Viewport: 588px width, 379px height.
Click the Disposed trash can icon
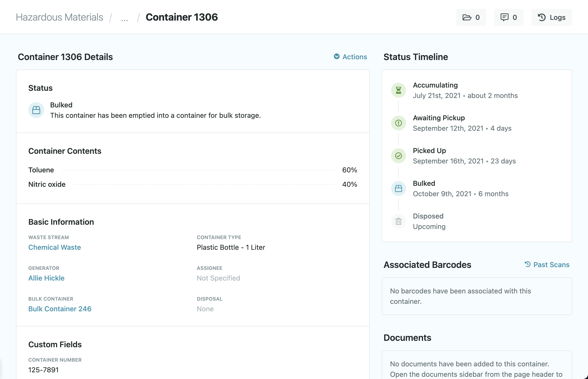[x=398, y=221]
